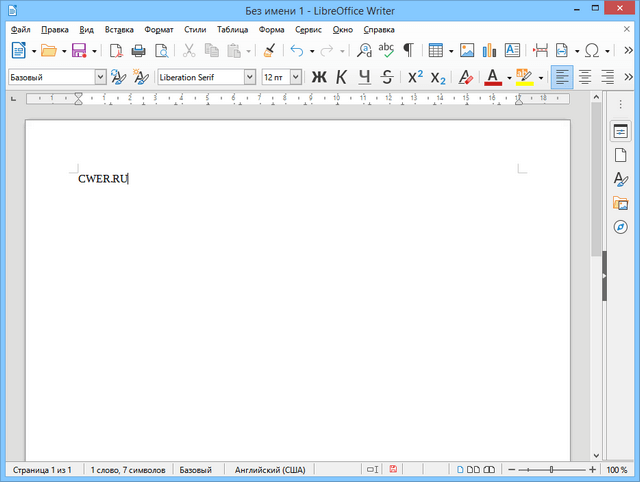Center align the text
The image size is (640, 482).
pyautogui.click(x=585, y=77)
